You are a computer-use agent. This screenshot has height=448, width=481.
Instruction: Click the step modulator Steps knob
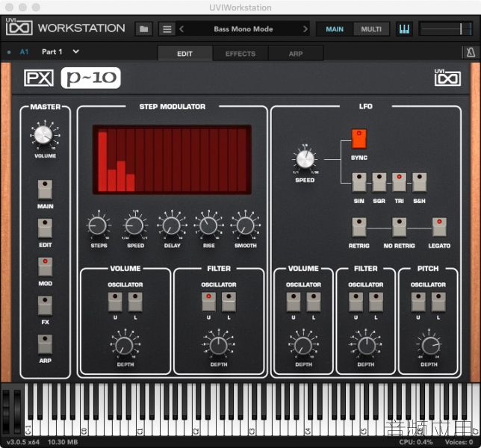click(98, 225)
